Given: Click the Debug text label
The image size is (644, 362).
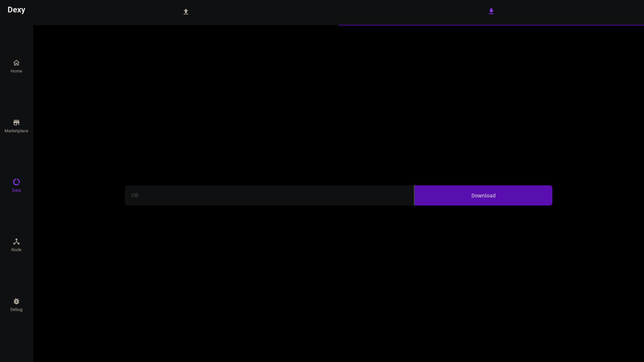Looking at the screenshot, I should tap(16, 310).
